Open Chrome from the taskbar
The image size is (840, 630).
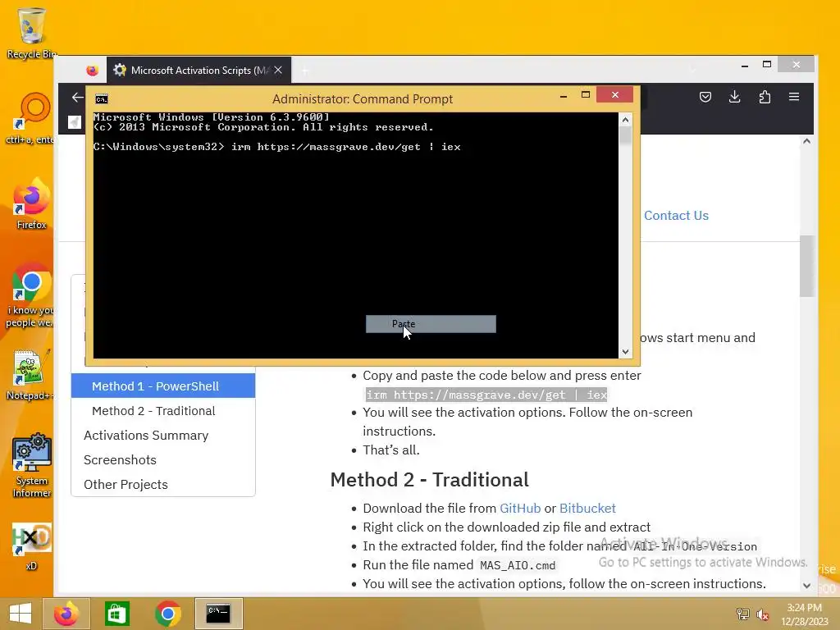click(x=167, y=614)
